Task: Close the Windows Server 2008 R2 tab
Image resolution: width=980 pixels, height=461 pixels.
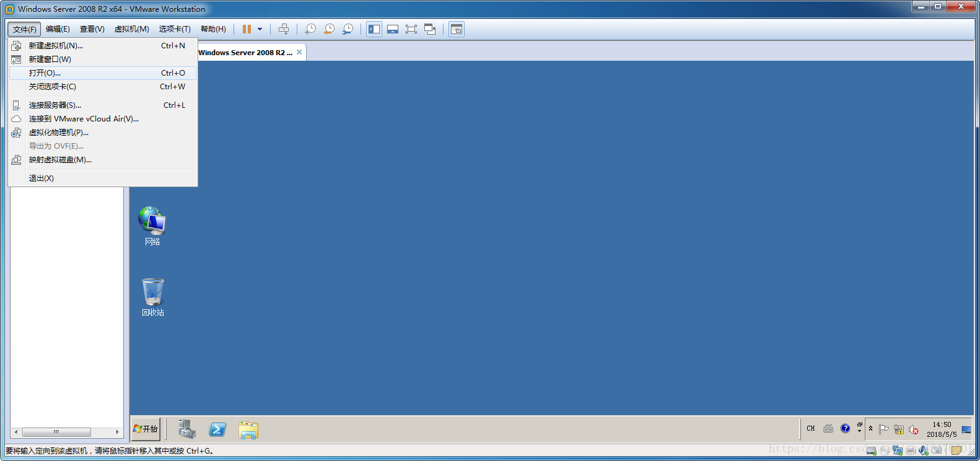Action: pyautogui.click(x=299, y=52)
